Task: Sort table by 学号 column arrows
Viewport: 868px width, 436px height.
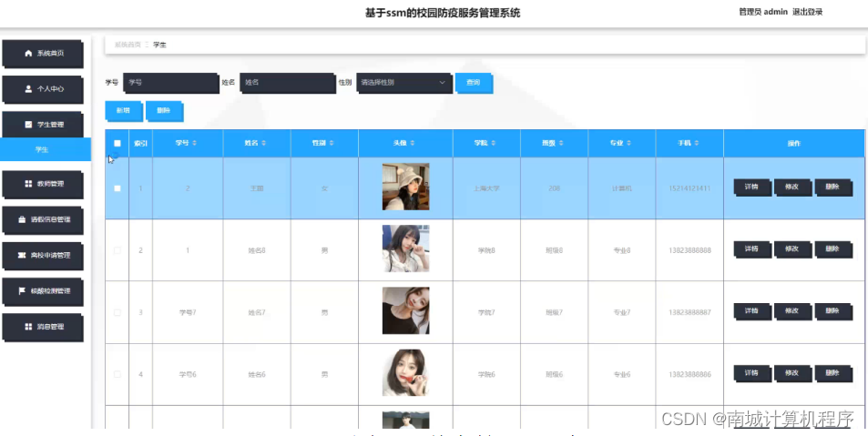Action: coord(195,143)
